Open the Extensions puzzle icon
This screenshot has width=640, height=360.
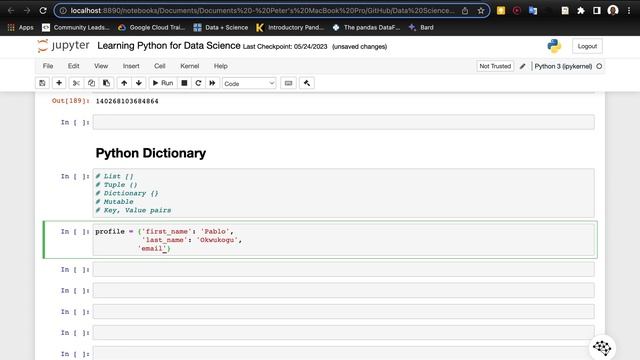[x=581, y=11]
